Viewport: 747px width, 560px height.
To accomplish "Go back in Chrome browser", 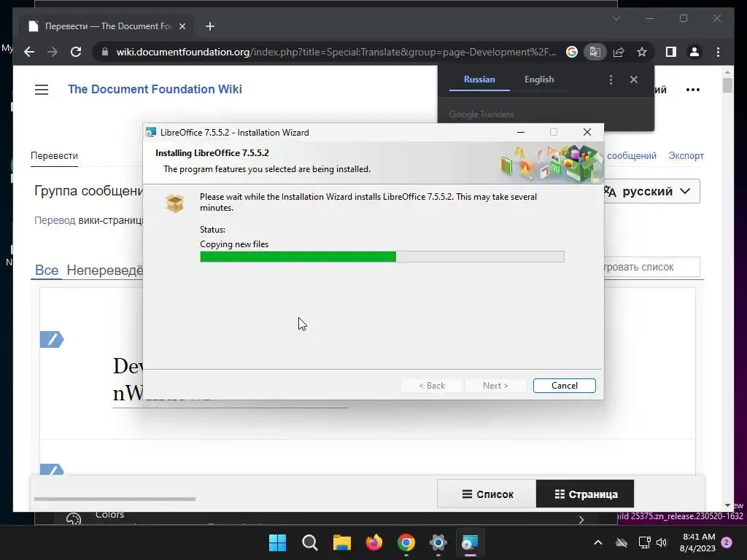I will point(29,52).
